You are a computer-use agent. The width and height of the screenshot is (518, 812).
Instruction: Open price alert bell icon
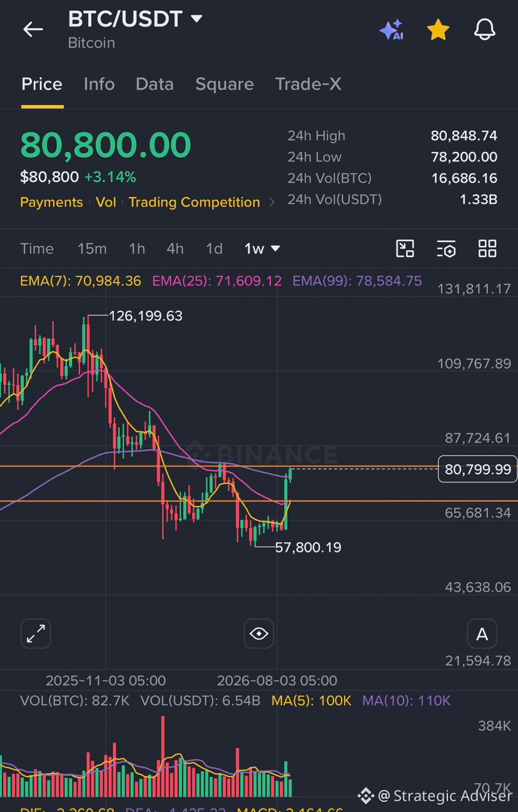coord(485,29)
